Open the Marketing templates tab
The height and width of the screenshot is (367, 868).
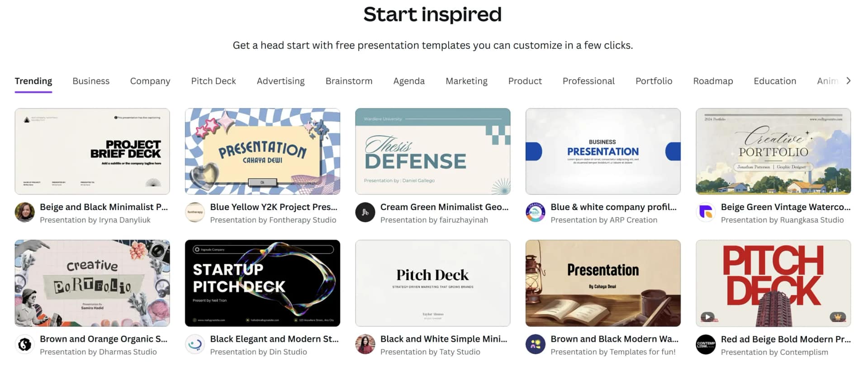[x=466, y=81]
